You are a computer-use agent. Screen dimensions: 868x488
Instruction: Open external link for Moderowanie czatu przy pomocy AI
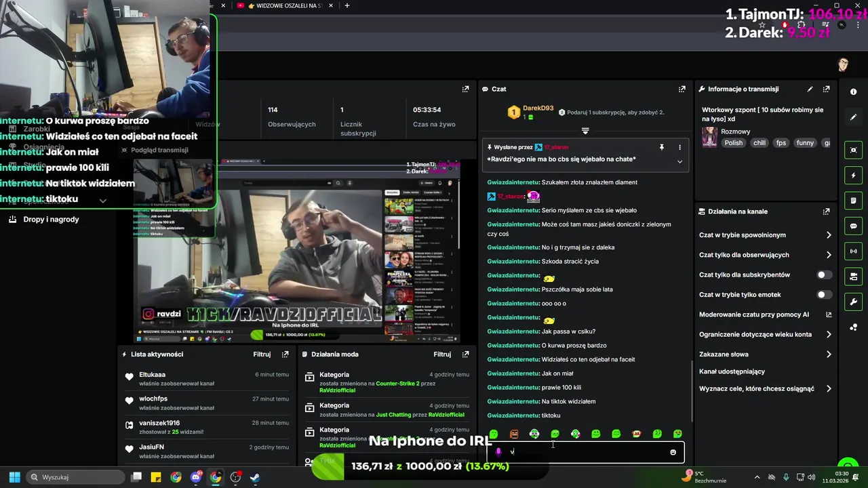[829, 314]
